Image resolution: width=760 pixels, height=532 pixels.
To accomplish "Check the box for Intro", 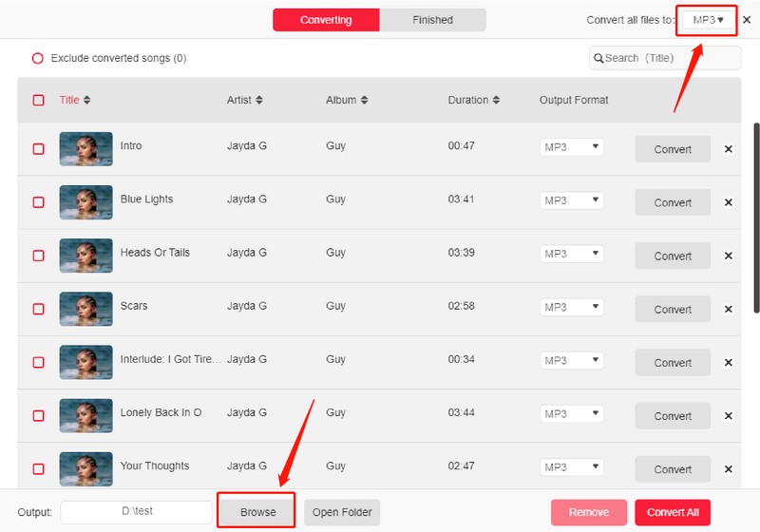I will coord(38,149).
